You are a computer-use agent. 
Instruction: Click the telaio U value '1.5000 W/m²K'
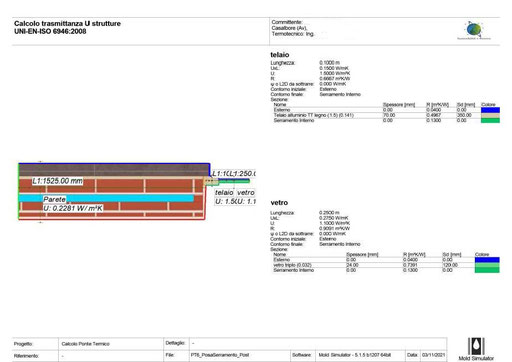(x=335, y=73)
